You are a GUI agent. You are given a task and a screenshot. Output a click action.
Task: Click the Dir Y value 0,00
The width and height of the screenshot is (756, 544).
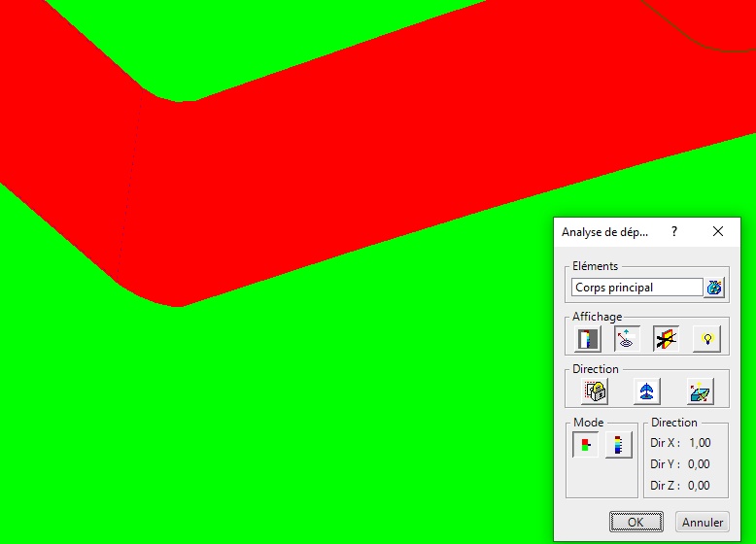point(699,464)
